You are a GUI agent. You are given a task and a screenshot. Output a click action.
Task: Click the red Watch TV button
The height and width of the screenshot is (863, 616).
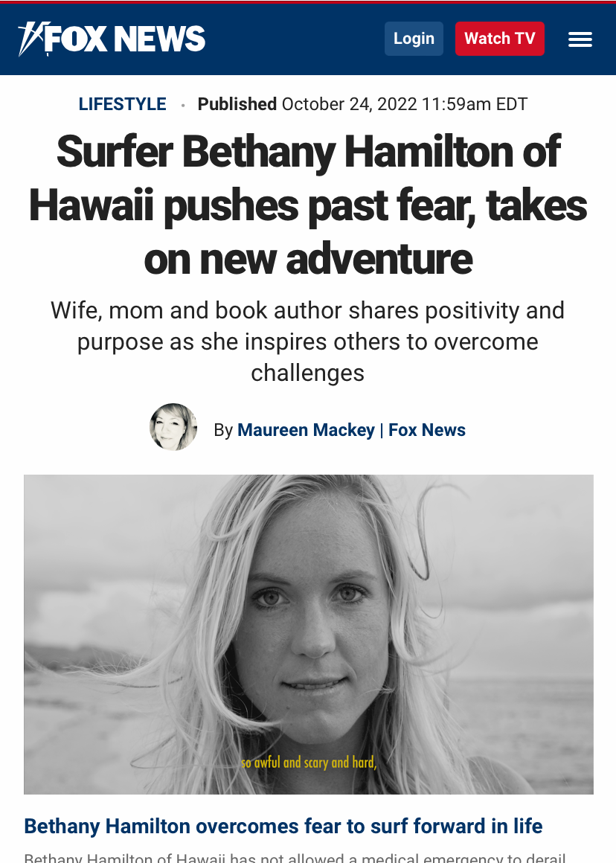499,39
